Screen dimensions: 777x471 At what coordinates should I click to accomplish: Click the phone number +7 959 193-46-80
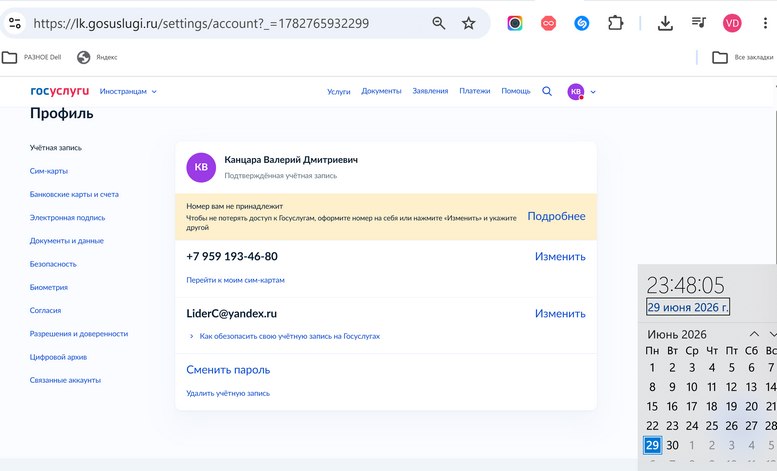pos(232,256)
